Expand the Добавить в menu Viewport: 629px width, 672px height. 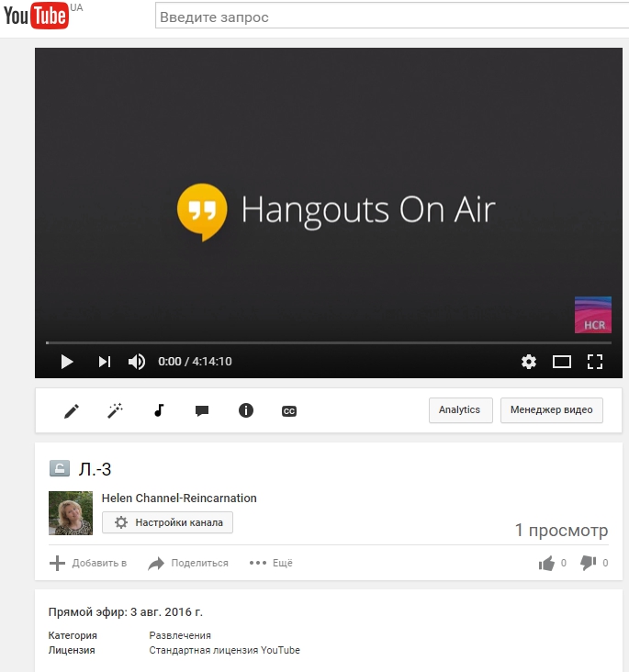[x=88, y=563]
